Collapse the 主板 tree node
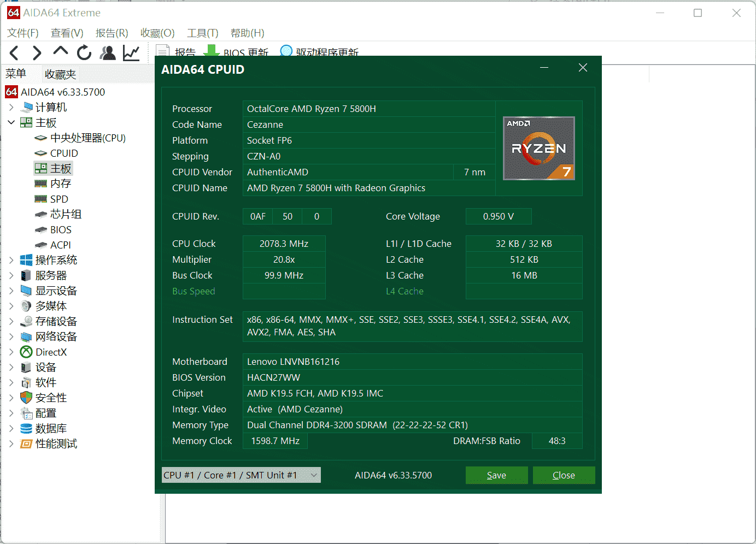Viewport: 756px width, 544px height. pos(11,122)
